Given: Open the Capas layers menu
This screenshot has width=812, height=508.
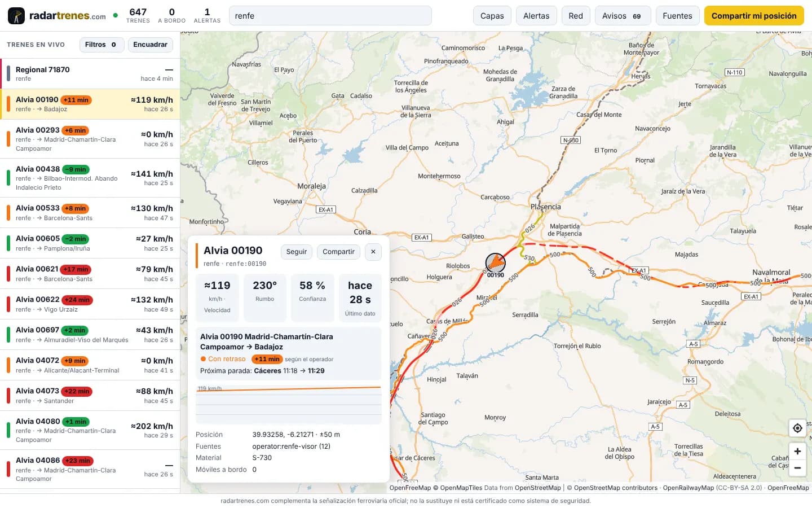Looking at the screenshot, I should 492,16.
